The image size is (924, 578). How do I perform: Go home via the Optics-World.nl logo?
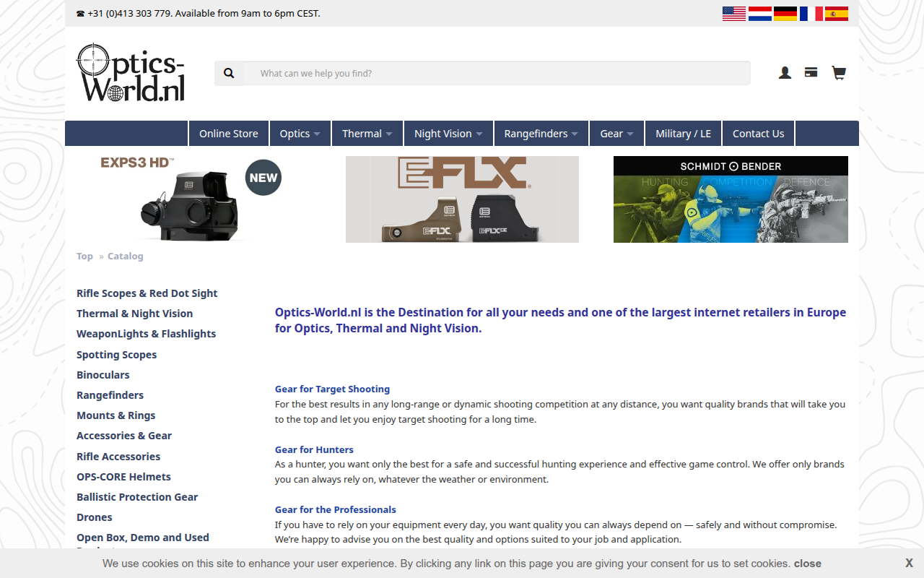pyautogui.click(x=131, y=73)
